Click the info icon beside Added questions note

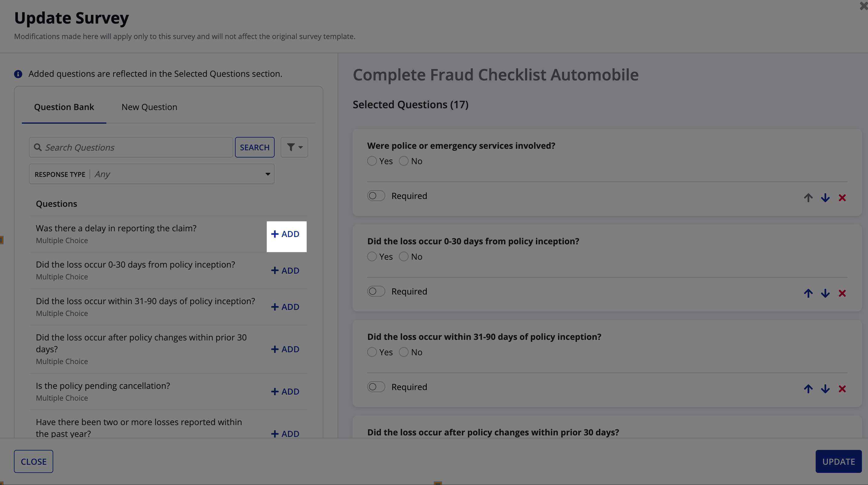18,74
